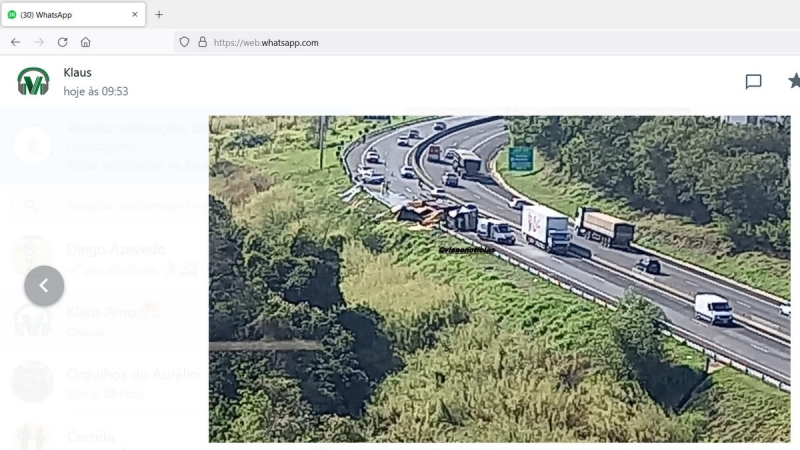
Task: Close the WhatsApp browser tab
Action: pos(135,14)
